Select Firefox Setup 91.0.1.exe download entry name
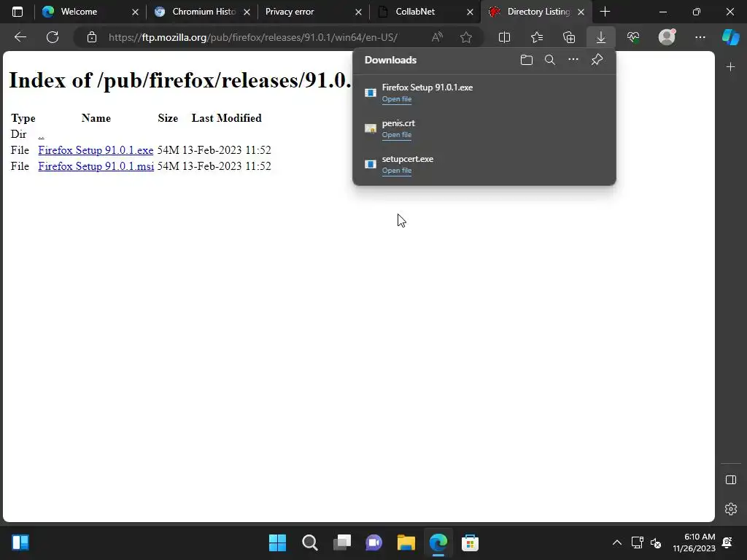Viewport: 747px width, 560px height. (427, 87)
